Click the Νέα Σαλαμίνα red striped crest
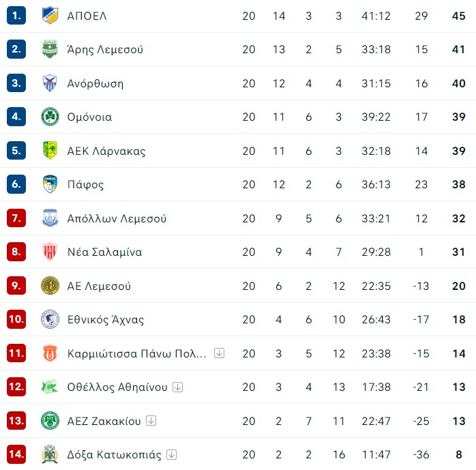The image size is (476, 470). click(50, 252)
